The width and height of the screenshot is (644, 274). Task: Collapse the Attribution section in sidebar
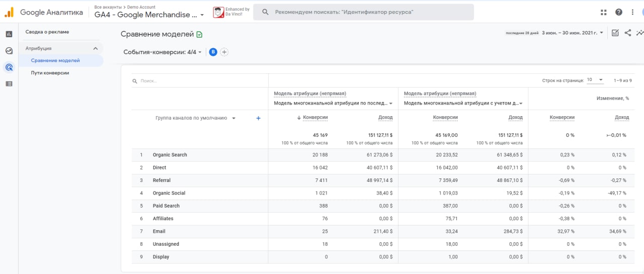pyautogui.click(x=96, y=48)
